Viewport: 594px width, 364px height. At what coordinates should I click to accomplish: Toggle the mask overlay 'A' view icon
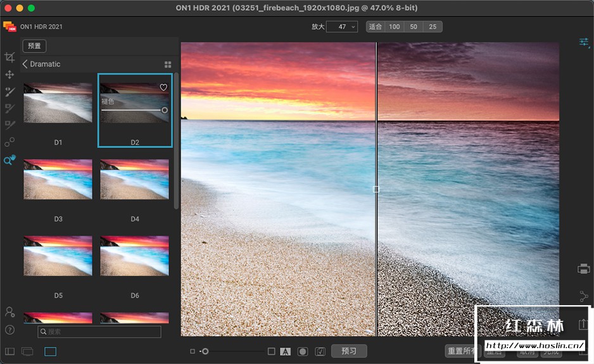coord(285,351)
